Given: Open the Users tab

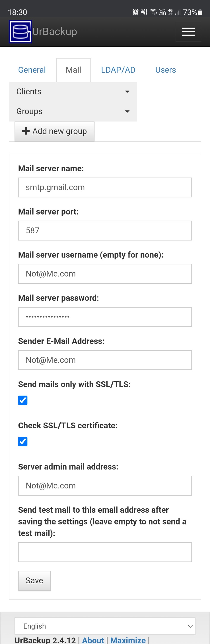Looking at the screenshot, I should [x=165, y=70].
